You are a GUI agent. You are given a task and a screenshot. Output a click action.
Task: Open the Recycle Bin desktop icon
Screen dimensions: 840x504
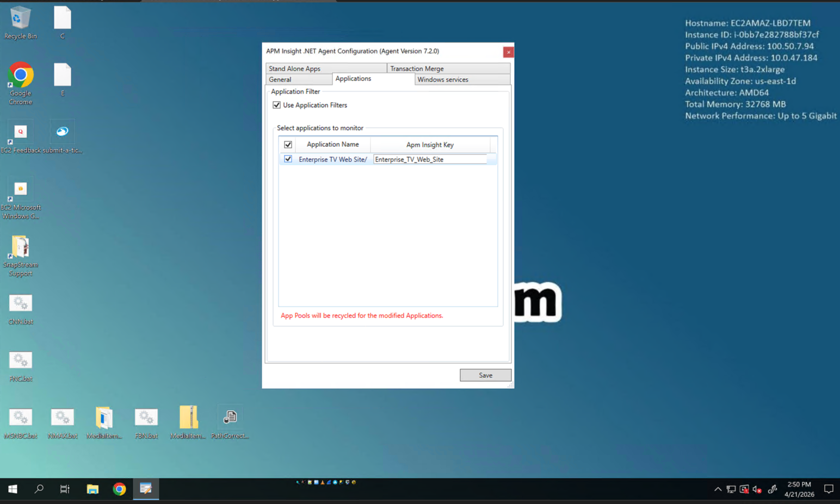click(20, 19)
